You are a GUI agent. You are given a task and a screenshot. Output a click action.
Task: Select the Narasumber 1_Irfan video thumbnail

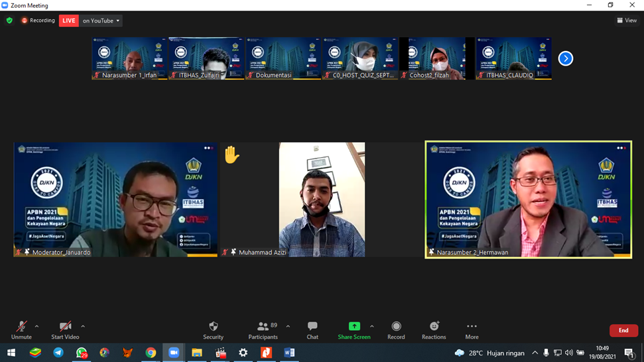click(x=129, y=58)
